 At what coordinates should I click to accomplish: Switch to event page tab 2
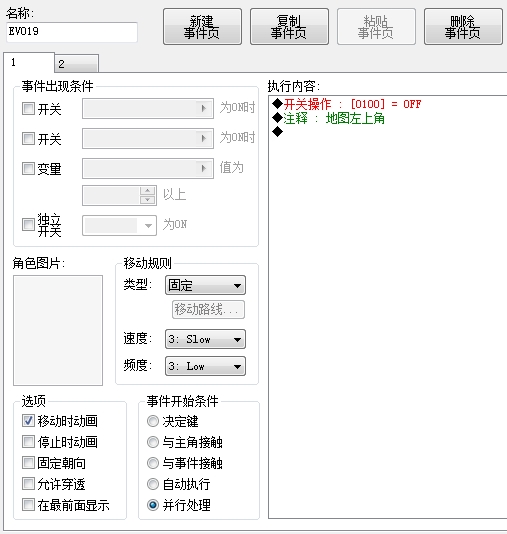click(77, 64)
